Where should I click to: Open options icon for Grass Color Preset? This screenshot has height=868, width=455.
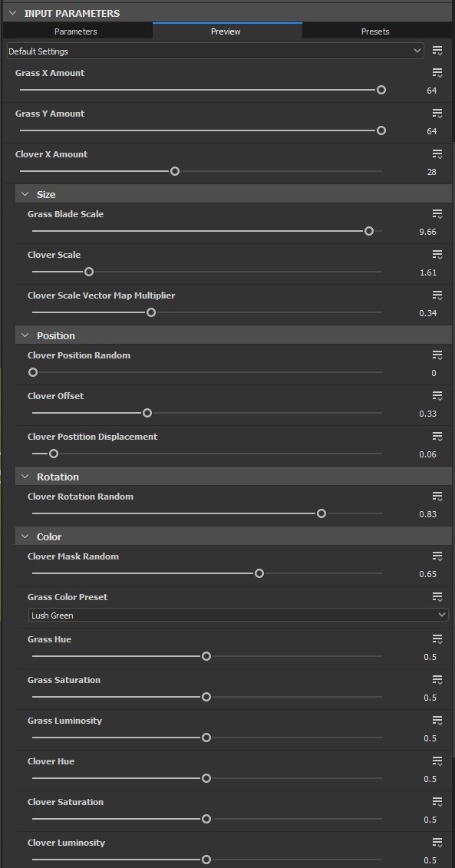(x=437, y=597)
